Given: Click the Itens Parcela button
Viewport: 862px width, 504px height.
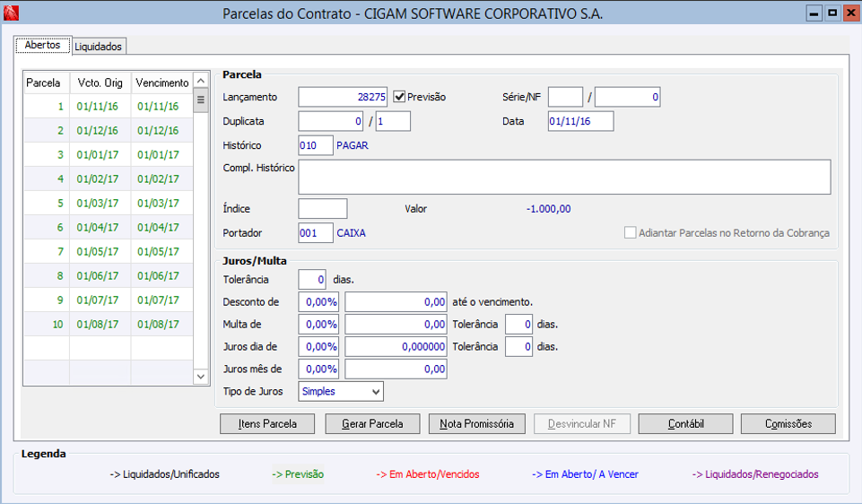Looking at the screenshot, I should pos(267,424).
